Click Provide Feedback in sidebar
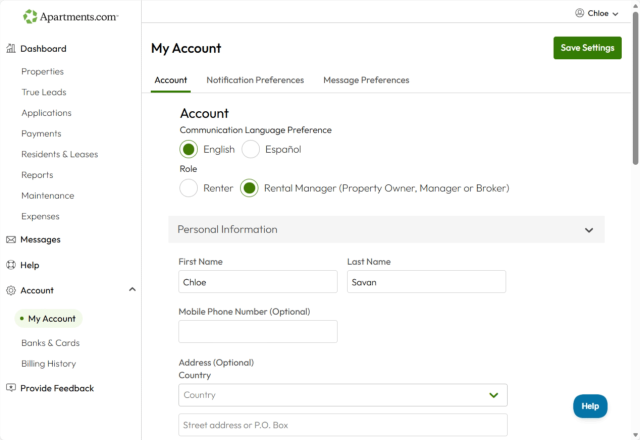The height and width of the screenshot is (440, 640). click(57, 388)
